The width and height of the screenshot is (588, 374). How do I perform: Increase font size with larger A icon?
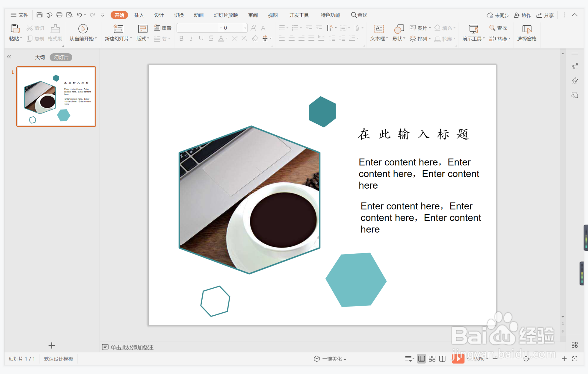pos(253,28)
